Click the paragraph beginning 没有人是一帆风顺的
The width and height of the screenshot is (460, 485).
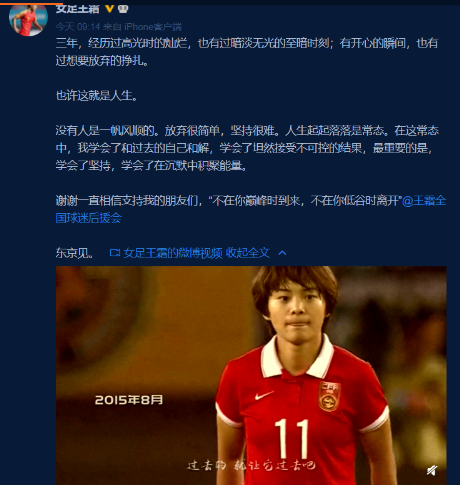click(247, 148)
